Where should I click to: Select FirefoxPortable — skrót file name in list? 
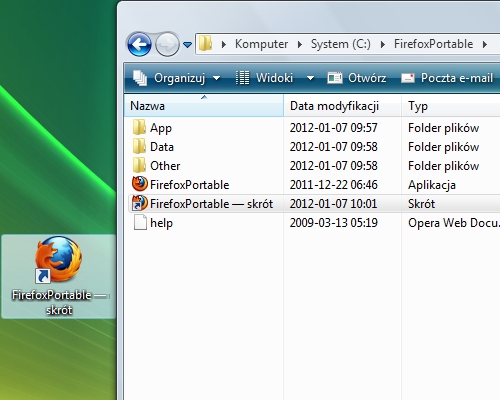coord(211,204)
